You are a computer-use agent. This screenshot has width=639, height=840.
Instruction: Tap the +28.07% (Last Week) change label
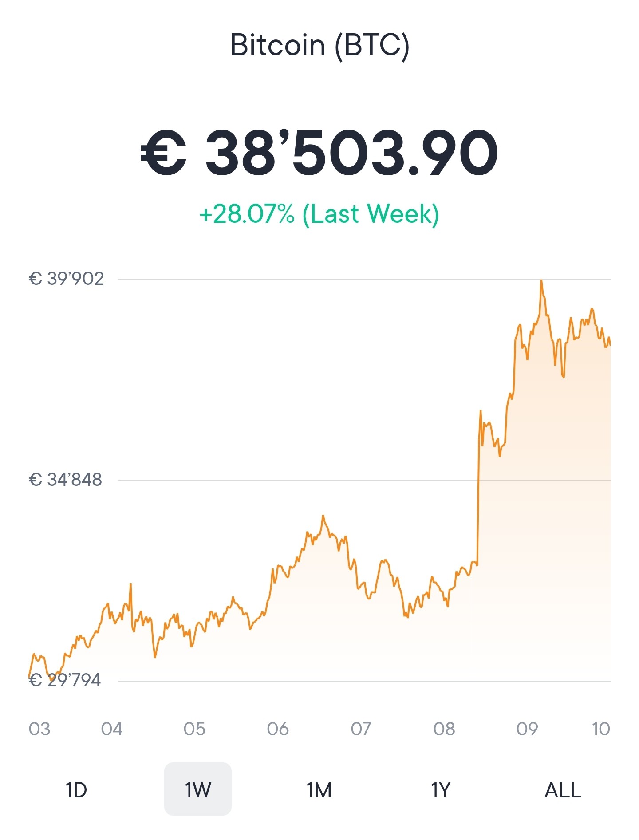[x=319, y=215]
